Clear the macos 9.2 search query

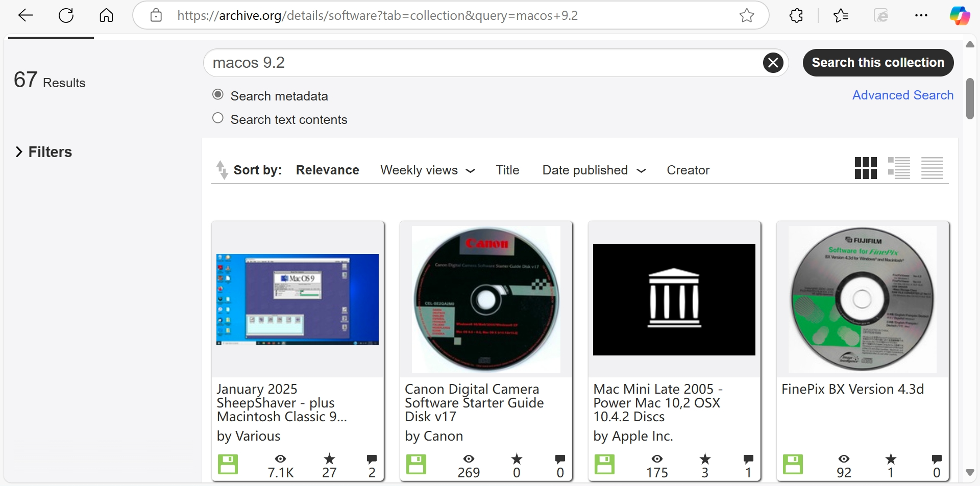(x=773, y=63)
